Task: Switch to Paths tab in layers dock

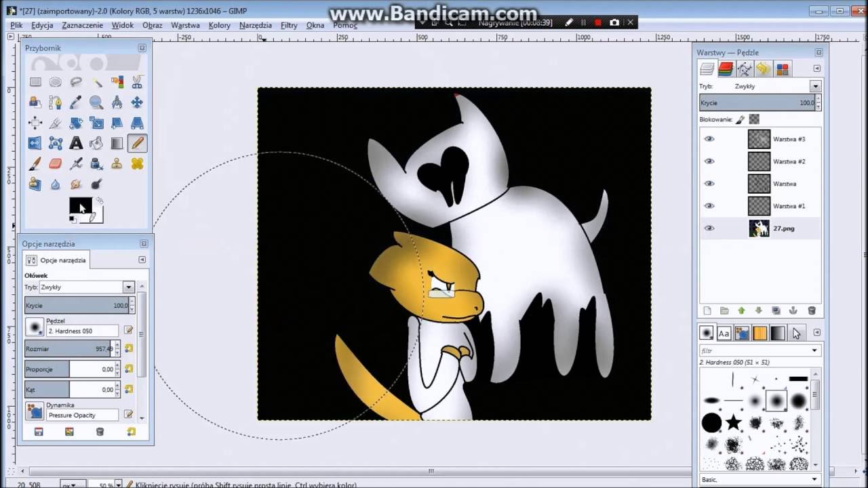Action: click(x=745, y=68)
